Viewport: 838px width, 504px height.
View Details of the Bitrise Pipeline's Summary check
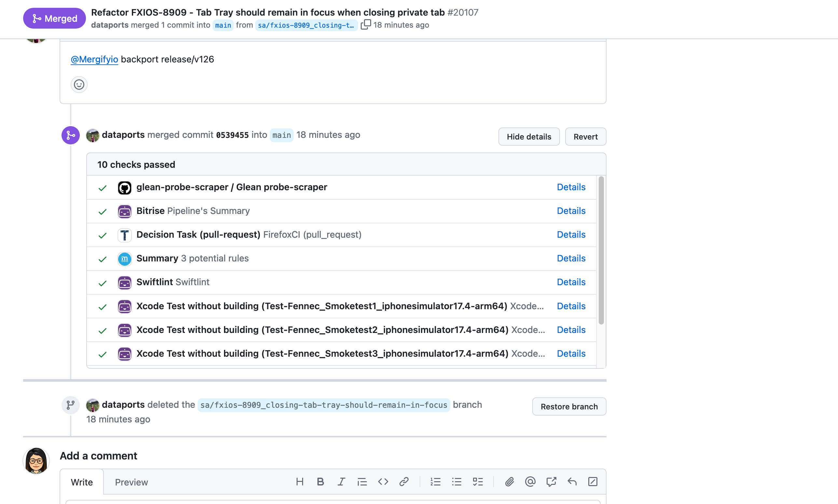[x=571, y=211]
